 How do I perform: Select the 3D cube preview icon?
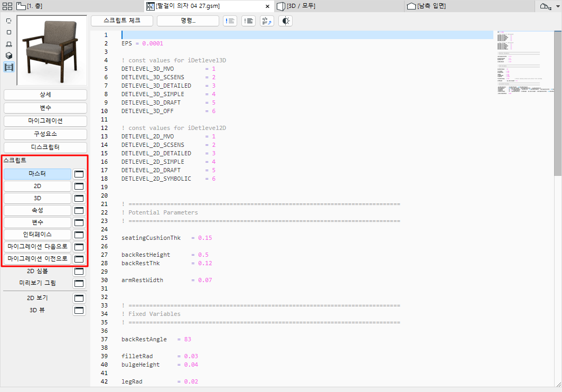[8, 56]
